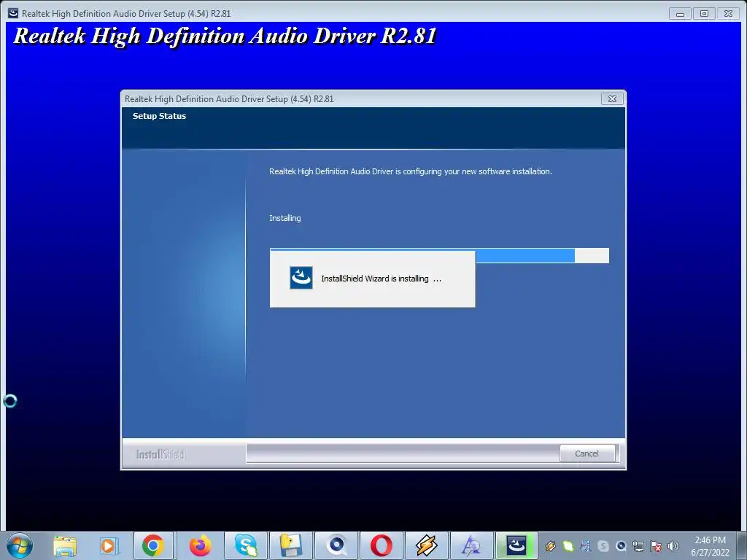Open the letter A font taskbar application
747x560 pixels.
click(x=472, y=545)
